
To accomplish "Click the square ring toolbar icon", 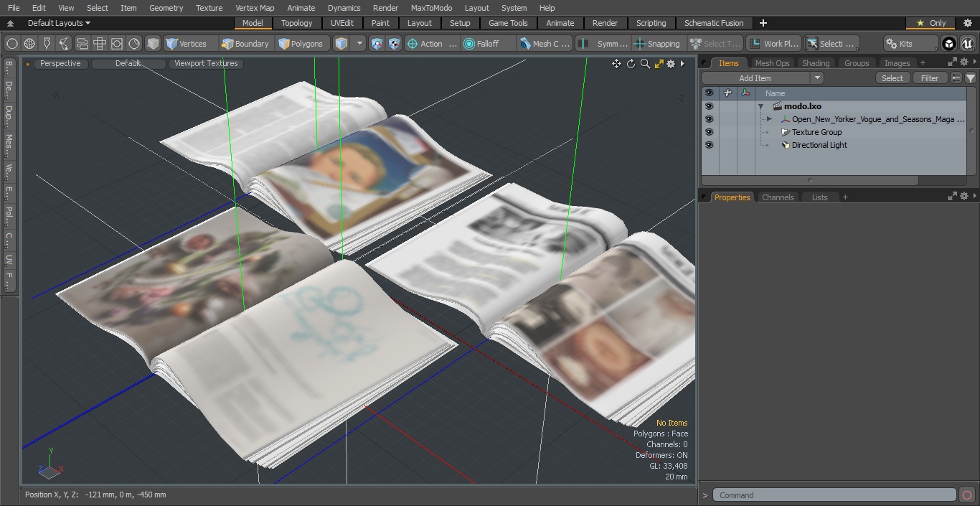I will 117,44.
